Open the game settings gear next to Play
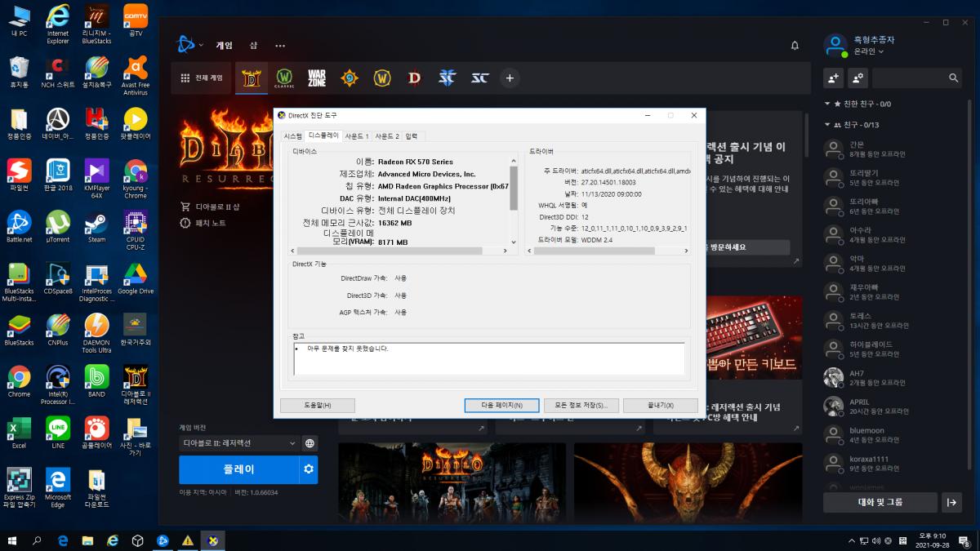980x551 pixels. [x=308, y=469]
